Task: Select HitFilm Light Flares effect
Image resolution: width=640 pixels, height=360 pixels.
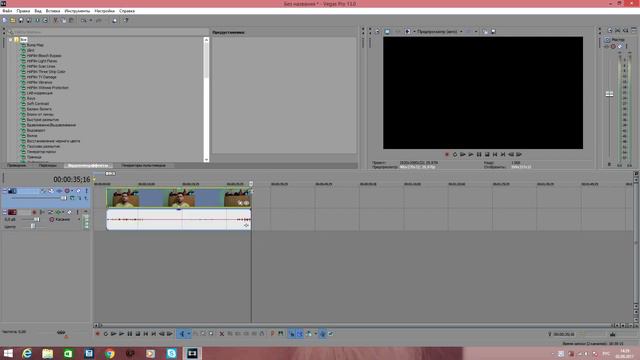Action: click(42, 61)
